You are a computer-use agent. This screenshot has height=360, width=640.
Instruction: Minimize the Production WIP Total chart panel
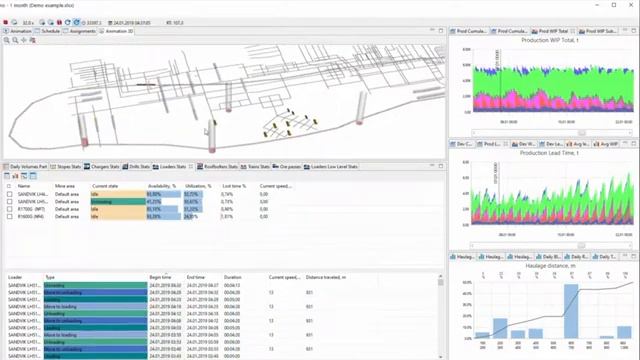pos(625,31)
